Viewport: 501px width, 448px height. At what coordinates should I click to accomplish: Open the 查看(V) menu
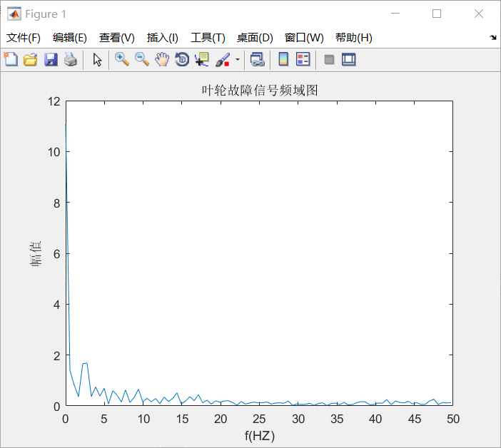click(x=116, y=38)
